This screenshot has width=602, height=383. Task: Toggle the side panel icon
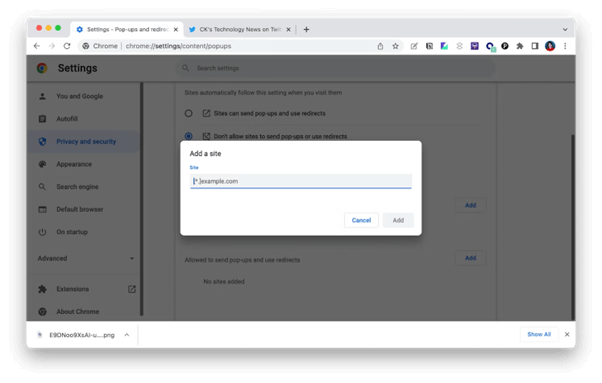535,46
